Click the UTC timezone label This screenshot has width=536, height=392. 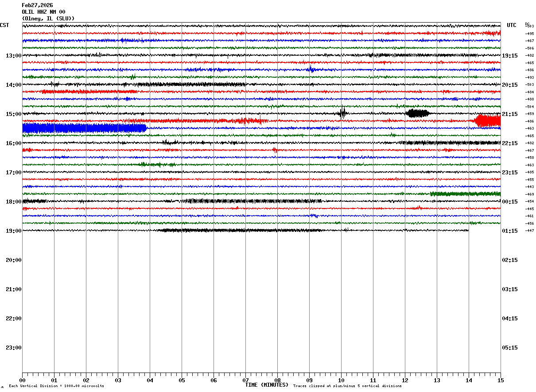click(512, 25)
